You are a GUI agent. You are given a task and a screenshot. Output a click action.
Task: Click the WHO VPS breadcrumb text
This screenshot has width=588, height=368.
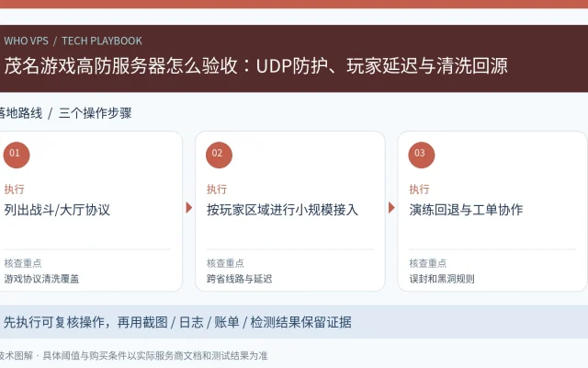click(27, 40)
